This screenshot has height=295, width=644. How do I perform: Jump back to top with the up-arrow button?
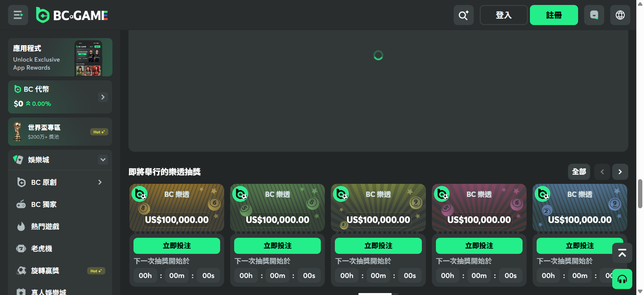coord(622,253)
